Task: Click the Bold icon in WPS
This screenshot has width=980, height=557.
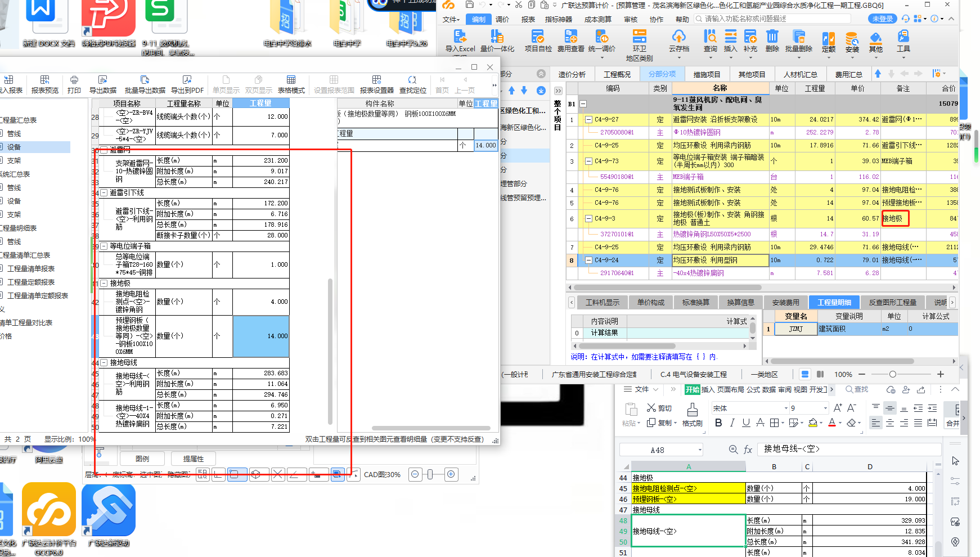Action: pos(718,423)
